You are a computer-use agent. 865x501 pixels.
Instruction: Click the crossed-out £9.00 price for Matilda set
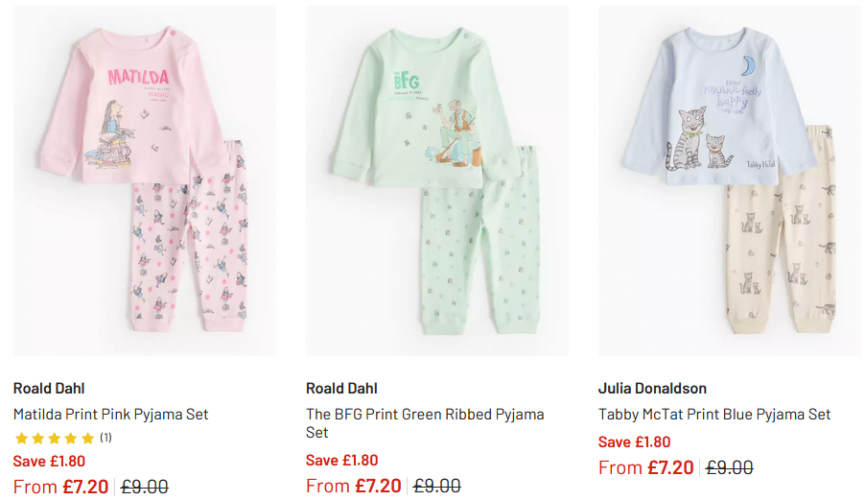145,487
